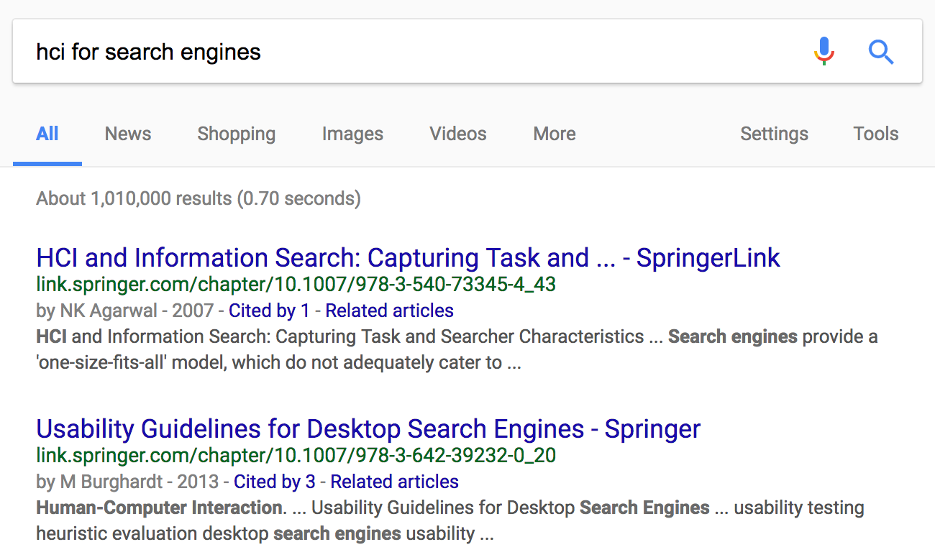Open HCI and Information Search SpringerLink result
This screenshot has height=560, width=935.
coord(408,258)
